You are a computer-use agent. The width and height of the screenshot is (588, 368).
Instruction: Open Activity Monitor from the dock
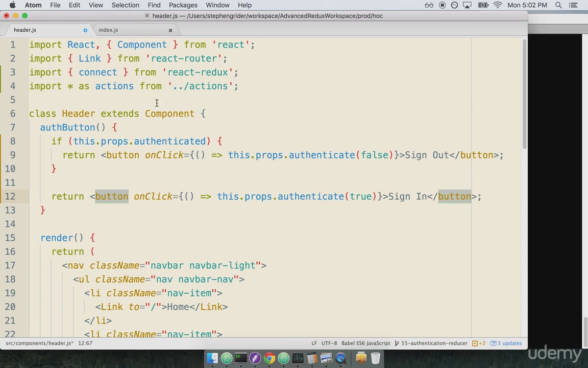(298, 358)
